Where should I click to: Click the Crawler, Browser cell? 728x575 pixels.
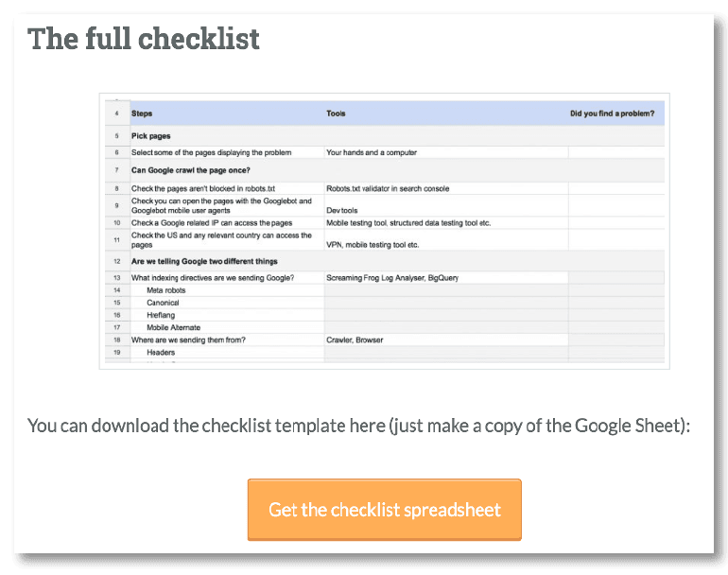(x=355, y=340)
